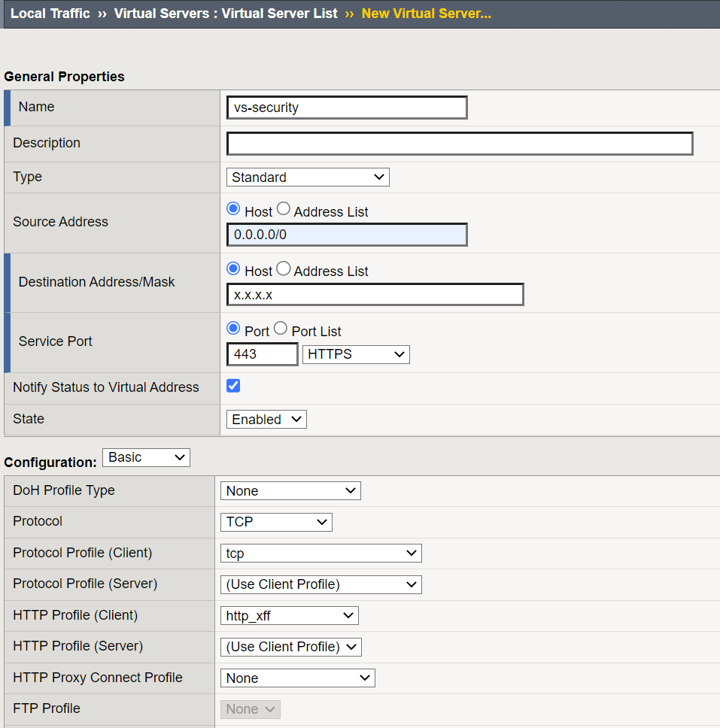Click the empty Description field
This screenshot has height=728, width=720.
point(460,144)
